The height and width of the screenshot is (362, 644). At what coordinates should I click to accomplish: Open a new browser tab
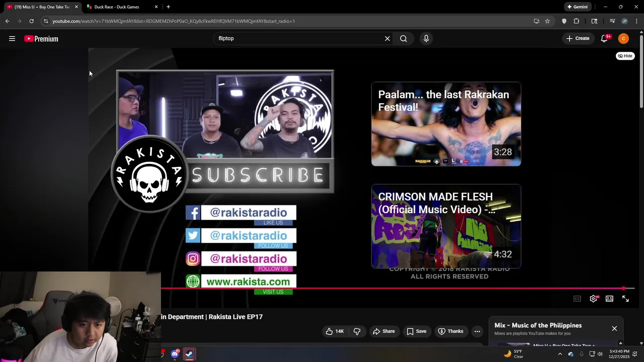click(x=168, y=7)
